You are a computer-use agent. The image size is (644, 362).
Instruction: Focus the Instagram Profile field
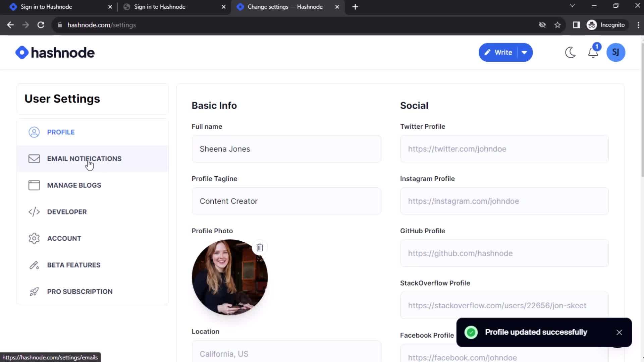tap(504, 201)
